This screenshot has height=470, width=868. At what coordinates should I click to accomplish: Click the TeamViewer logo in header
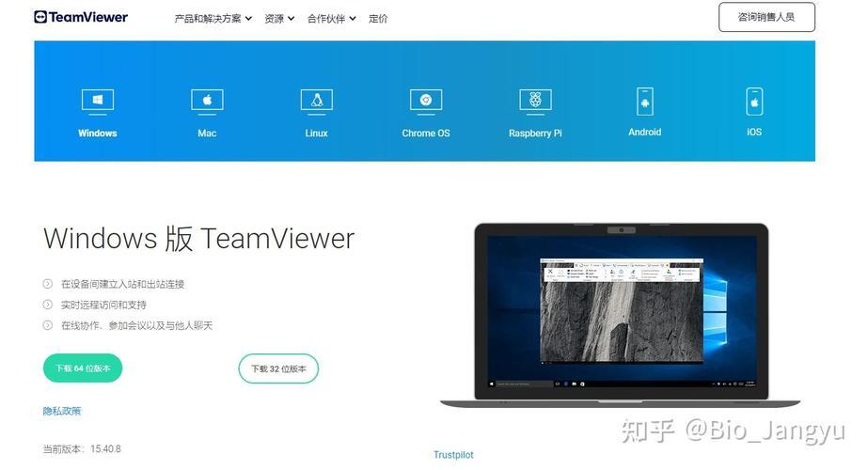click(81, 17)
